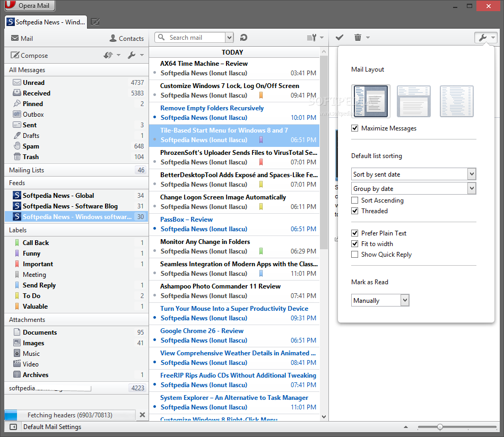Open the Video attachments view
The image size is (504, 437).
[76, 364]
